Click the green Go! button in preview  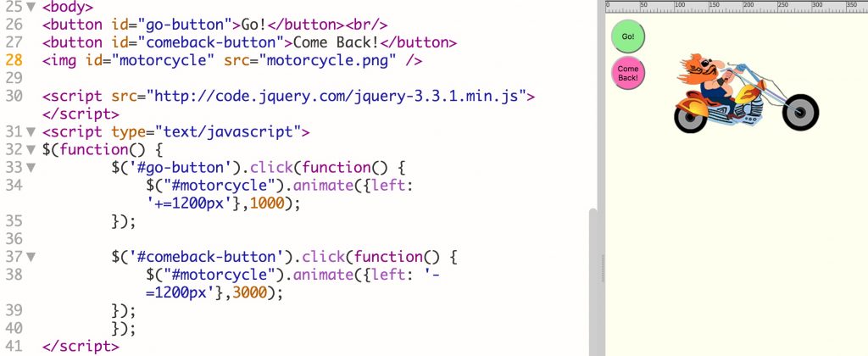pyautogui.click(x=628, y=36)
